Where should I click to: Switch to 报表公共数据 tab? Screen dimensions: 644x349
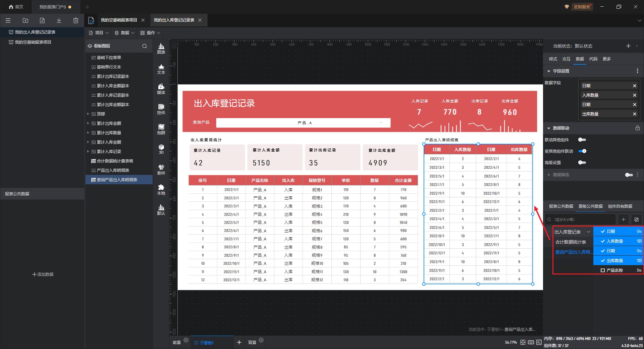[561, 206]
